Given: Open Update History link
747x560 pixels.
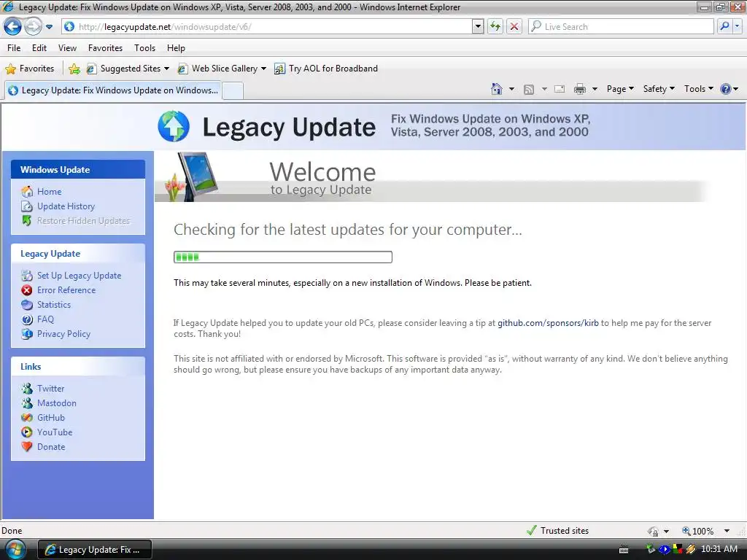Looking at the screenshot, I should (x=66, y=206).
